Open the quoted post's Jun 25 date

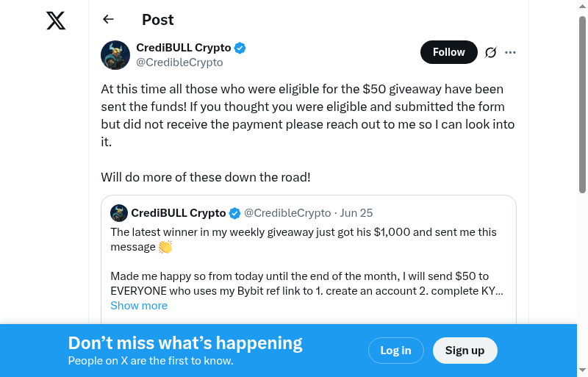[356, 213]
